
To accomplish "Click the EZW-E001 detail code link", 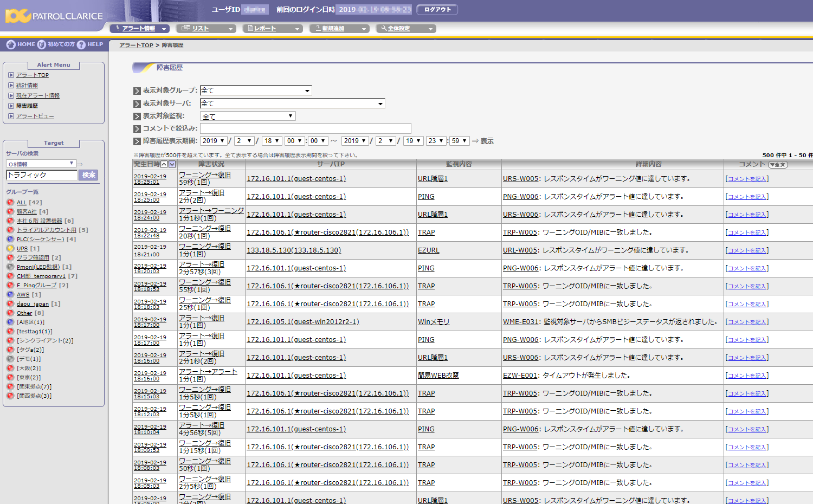I will [x=520, y=376].
